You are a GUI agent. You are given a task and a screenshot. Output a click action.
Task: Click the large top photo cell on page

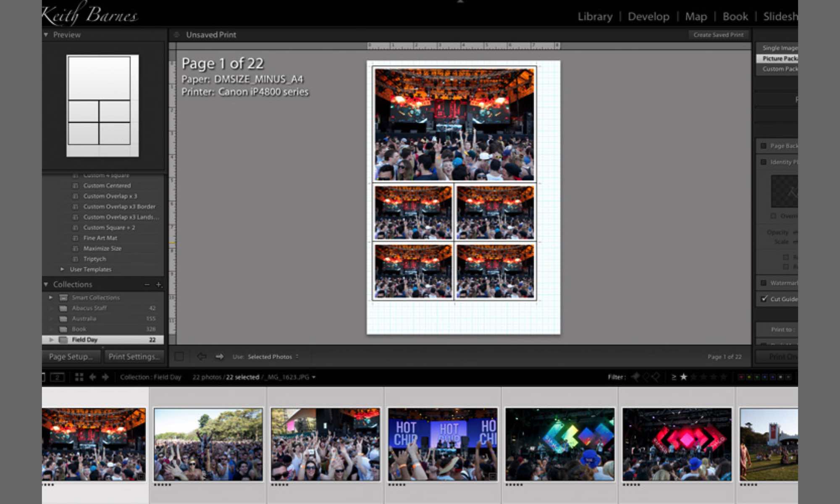(x=454, y=125)
